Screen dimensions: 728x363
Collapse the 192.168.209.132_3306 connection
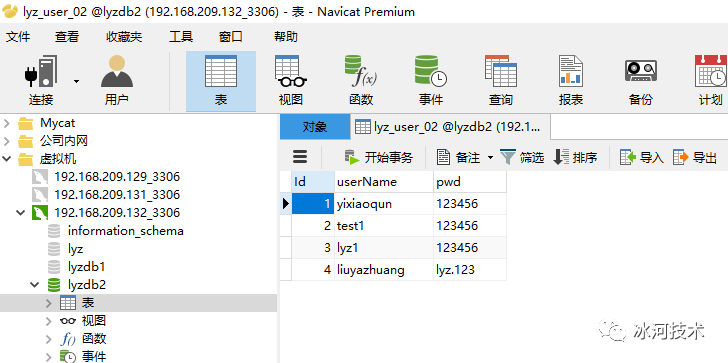tap(20, 213)
